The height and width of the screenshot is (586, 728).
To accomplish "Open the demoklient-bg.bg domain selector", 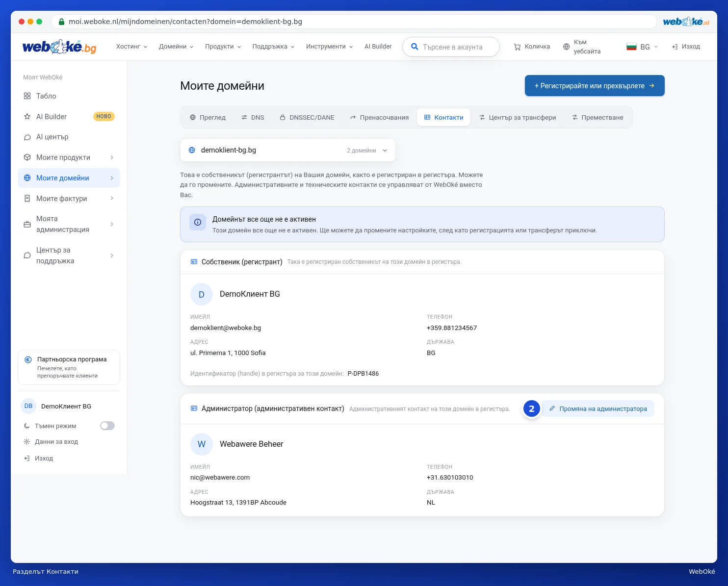I will click(288, 150).
